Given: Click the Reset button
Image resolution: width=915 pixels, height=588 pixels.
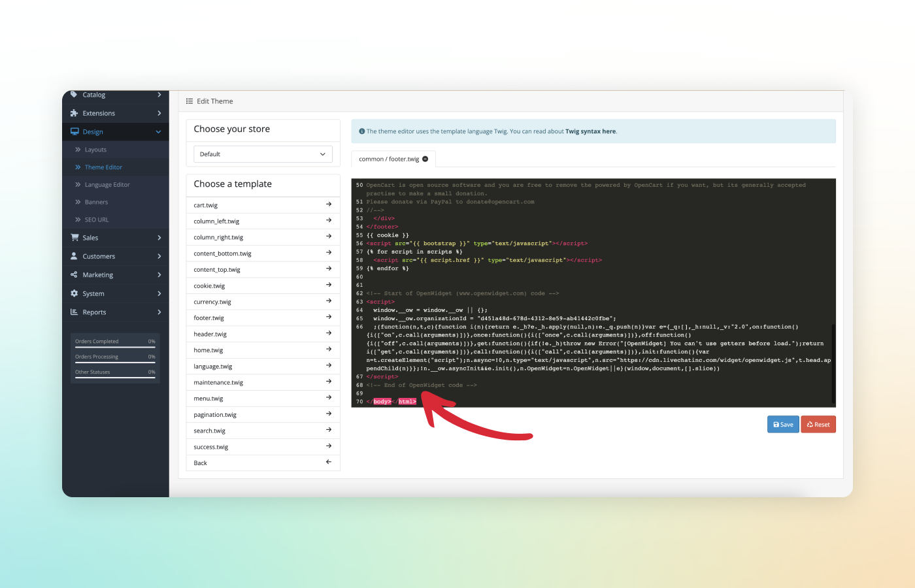Looking at the screenshot, I should pyautogui.click(x=818, y=425).
